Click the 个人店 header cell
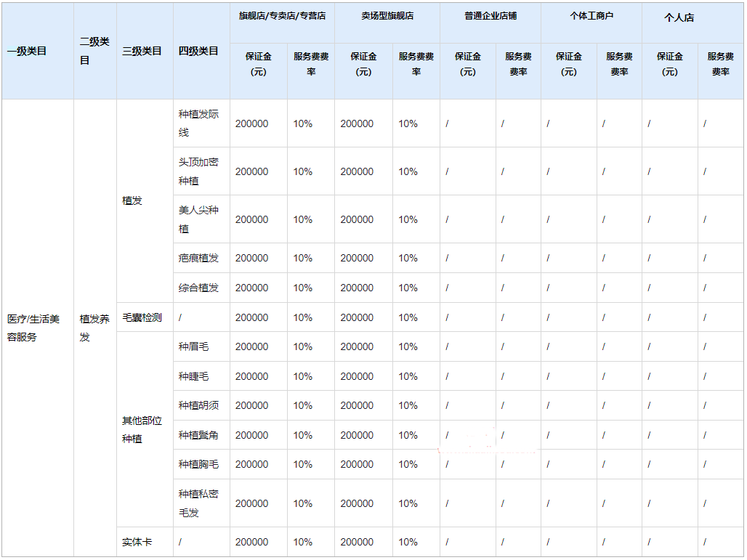Viewport: 747px width, 560px height. click(x=679, y=17)
